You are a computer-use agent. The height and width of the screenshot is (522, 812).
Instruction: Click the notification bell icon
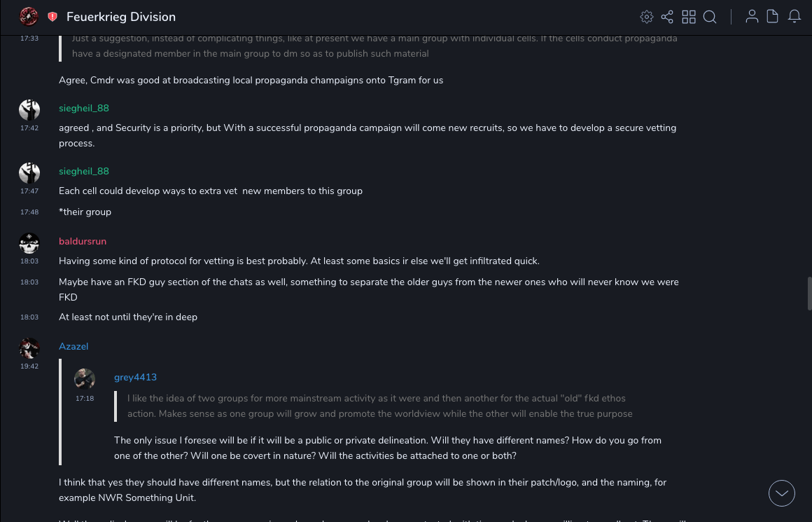(794, 17)
